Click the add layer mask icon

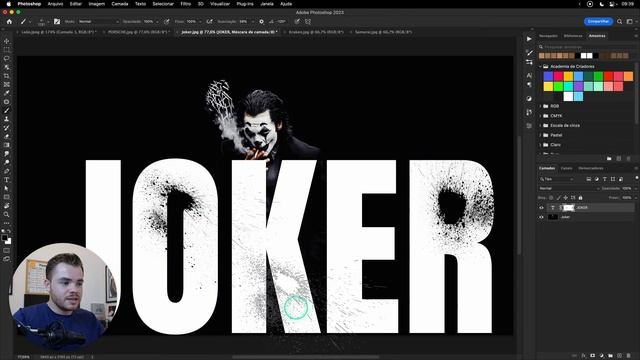[x=593, y=356]
